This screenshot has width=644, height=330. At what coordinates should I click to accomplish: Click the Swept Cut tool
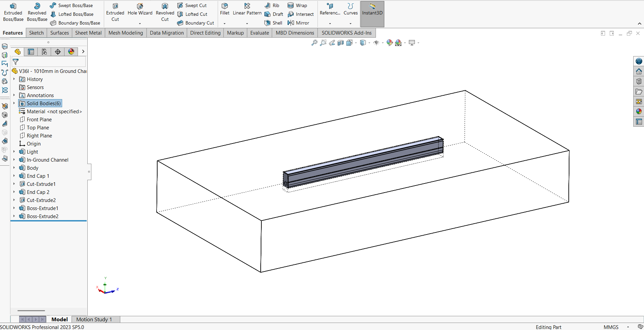click(x=192, y=5)
